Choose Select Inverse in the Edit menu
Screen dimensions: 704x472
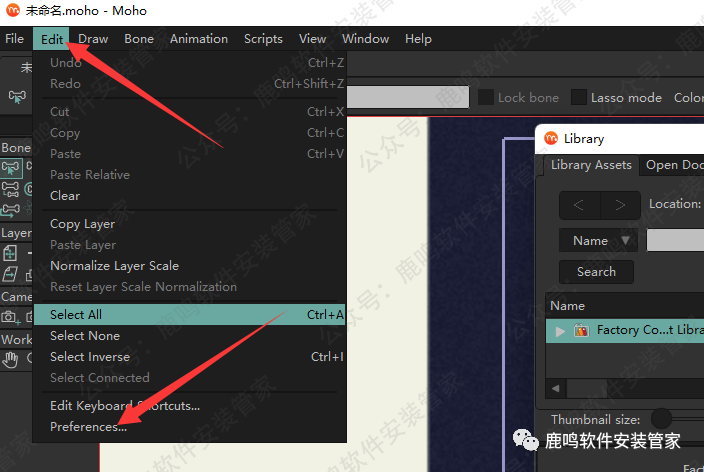tap(189, 357)
